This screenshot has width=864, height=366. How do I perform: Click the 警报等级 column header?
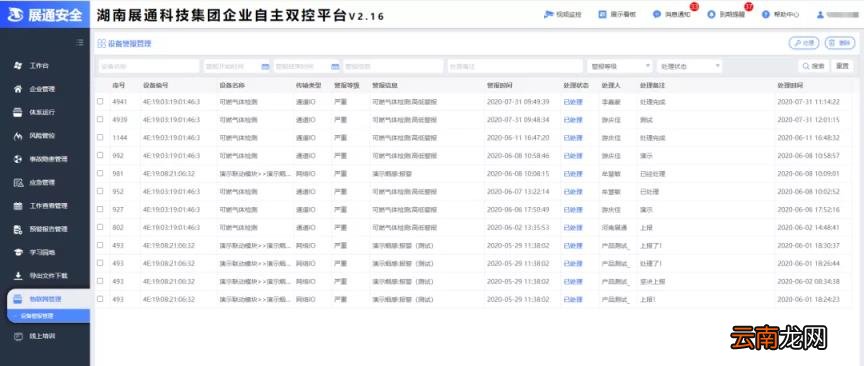(347, 85)
